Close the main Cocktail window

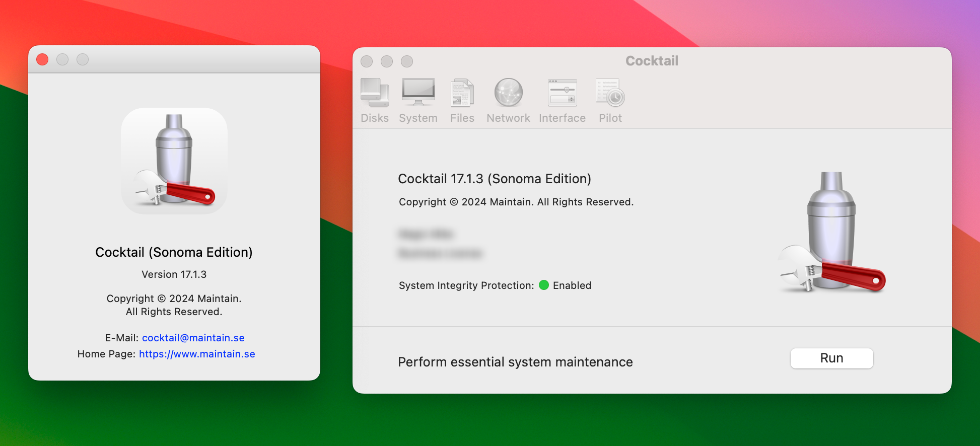pyautogui.click(x=367, y=61)
